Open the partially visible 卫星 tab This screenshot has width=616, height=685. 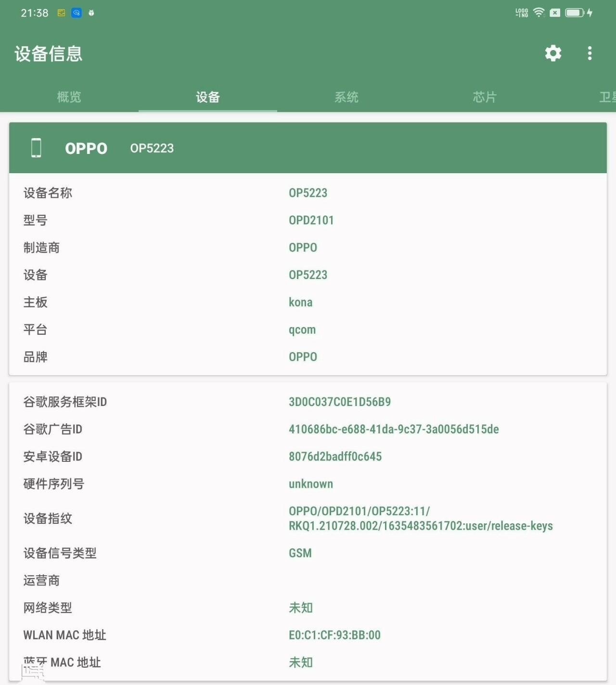click(607, 97)
